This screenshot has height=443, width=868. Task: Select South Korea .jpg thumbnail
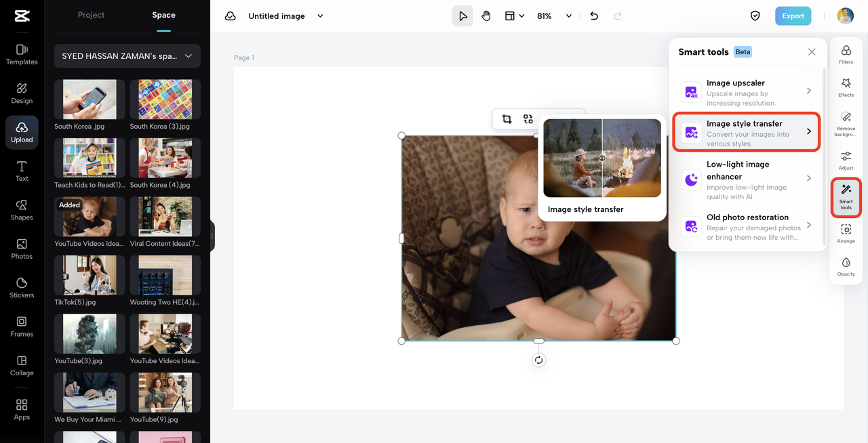(90, 100)
